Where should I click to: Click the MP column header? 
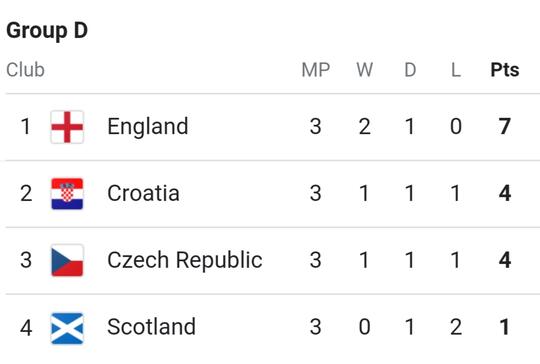point(315,70)
